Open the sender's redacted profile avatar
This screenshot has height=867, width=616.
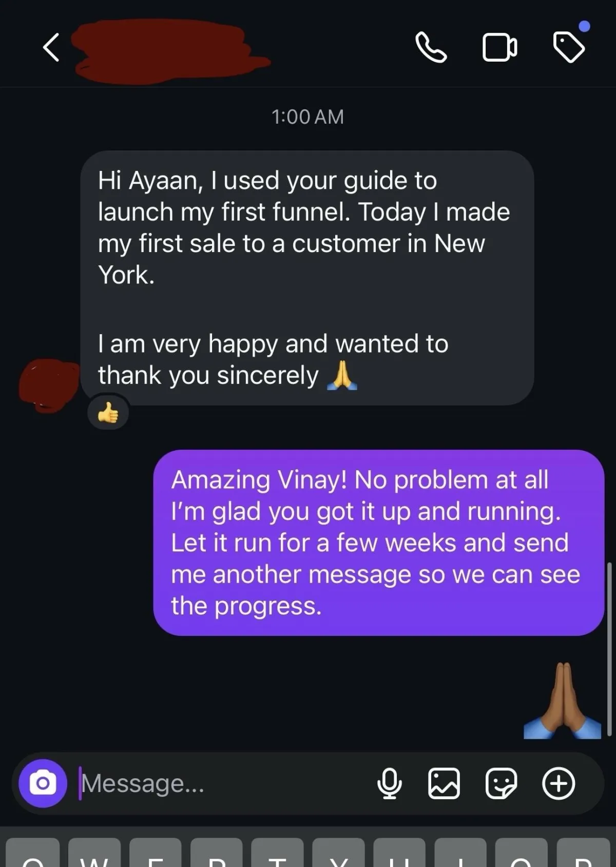click(49, 386)
